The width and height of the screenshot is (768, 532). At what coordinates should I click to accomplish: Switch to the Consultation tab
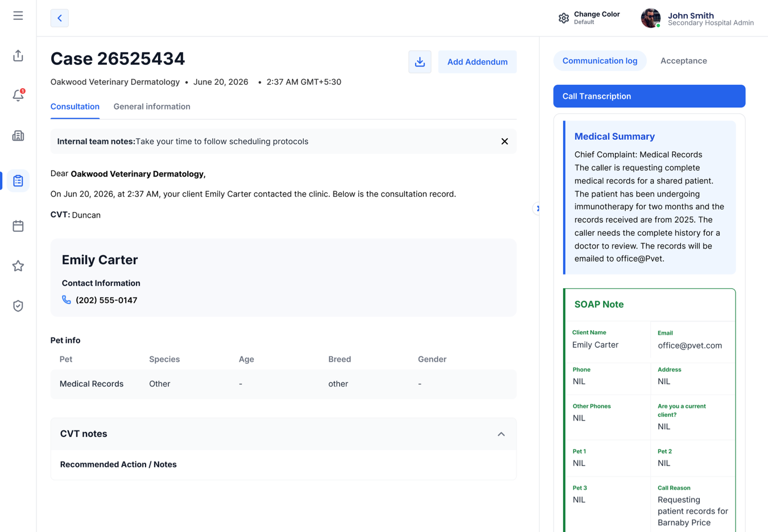75,107
